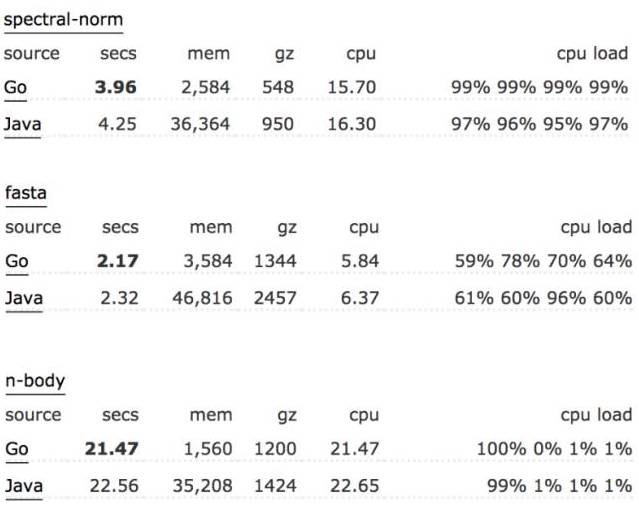Open the Java source in fasta table
This screenshot has width=639, height=511.
(x=22, y=298)
